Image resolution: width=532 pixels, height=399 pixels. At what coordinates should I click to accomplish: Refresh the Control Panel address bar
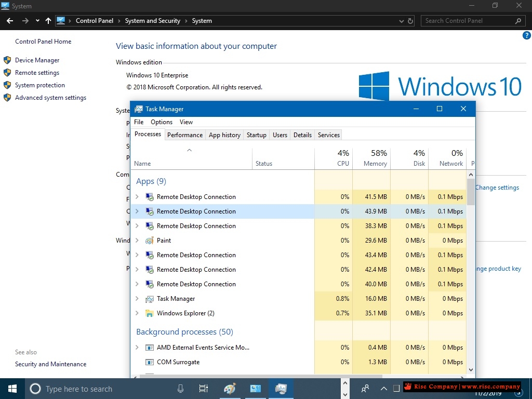point(410,21)
